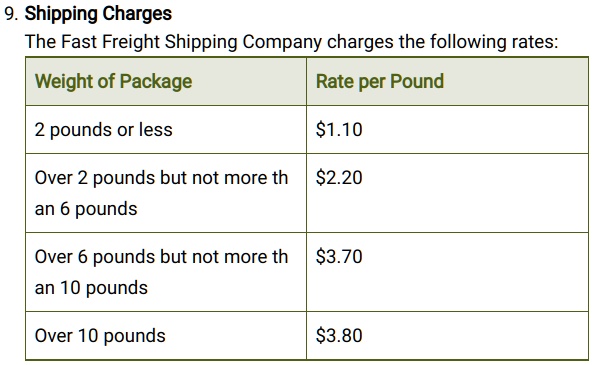
Task: Click the word Company in the description
Action: coord(282,42)
